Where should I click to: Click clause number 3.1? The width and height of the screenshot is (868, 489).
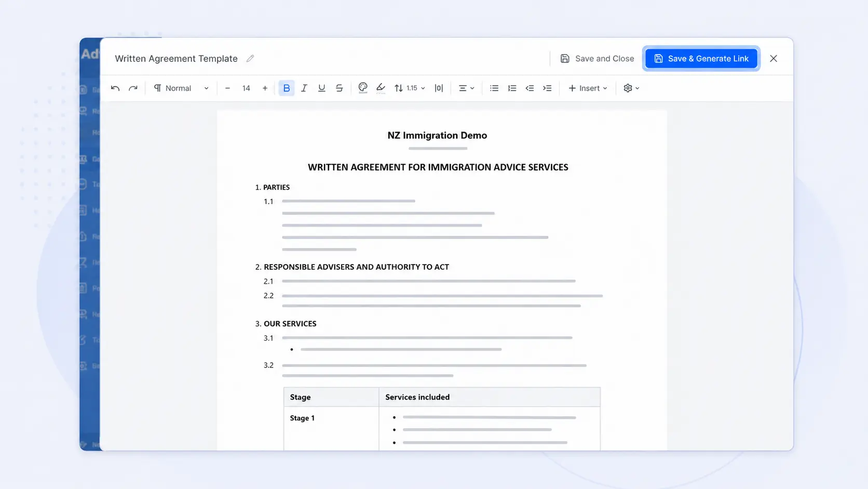tap(268, 338)
